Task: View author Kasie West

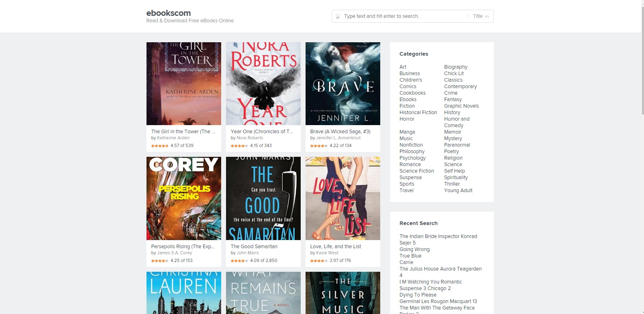Action: point(327,253)
